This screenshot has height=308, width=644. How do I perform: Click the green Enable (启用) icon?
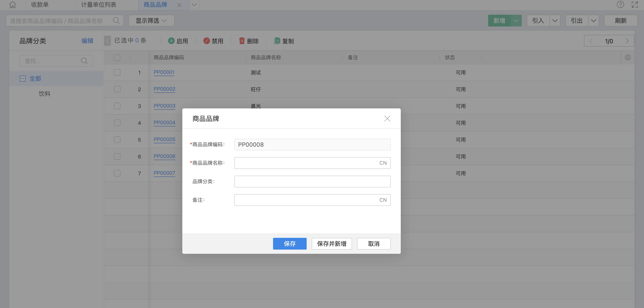171,41
